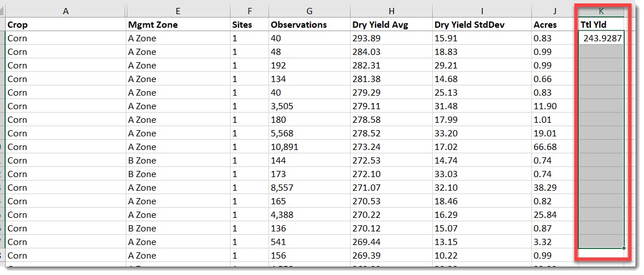Select the 'Dry Yield StdDev' header cell
644x275 pixels.
pos(481,24)
